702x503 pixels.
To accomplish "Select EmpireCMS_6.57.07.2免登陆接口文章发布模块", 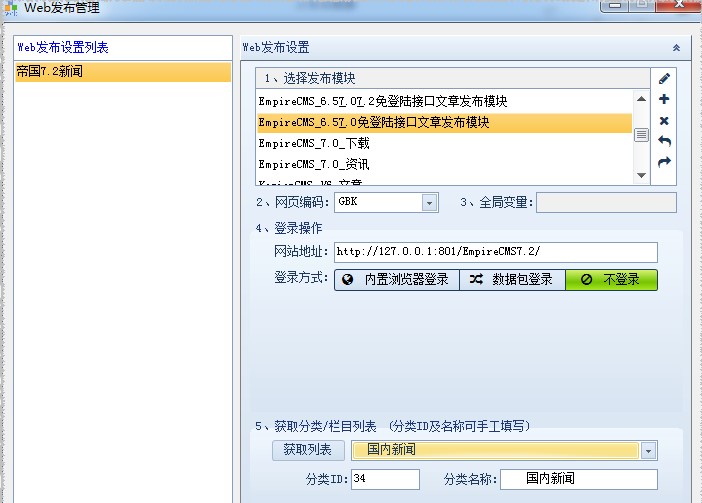I will click(444, 102).
